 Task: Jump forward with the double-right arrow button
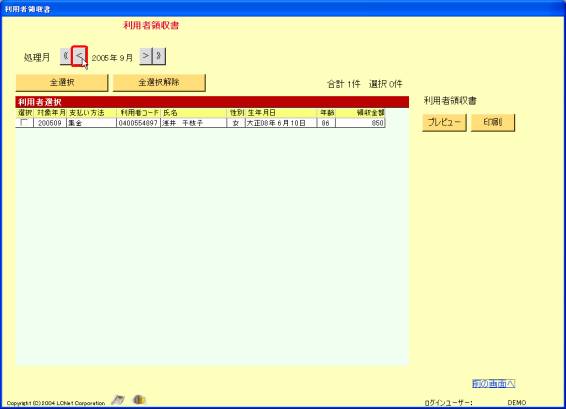click(159, 56)
